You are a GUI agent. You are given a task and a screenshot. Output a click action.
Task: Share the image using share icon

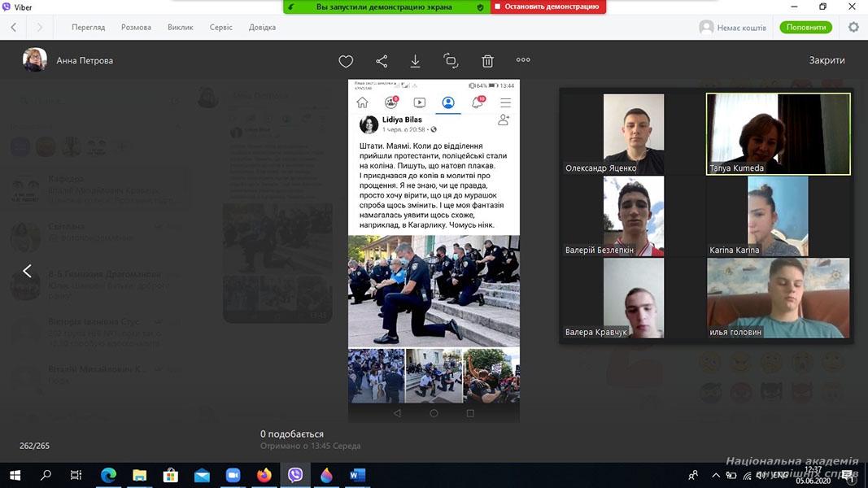click(x=382, y=61)
